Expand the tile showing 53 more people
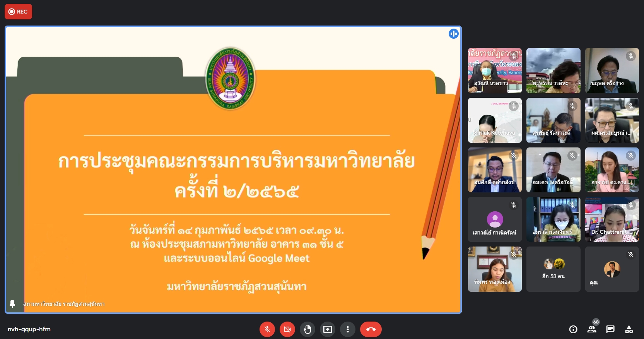The image size is (644, 339). click(553, 269)
